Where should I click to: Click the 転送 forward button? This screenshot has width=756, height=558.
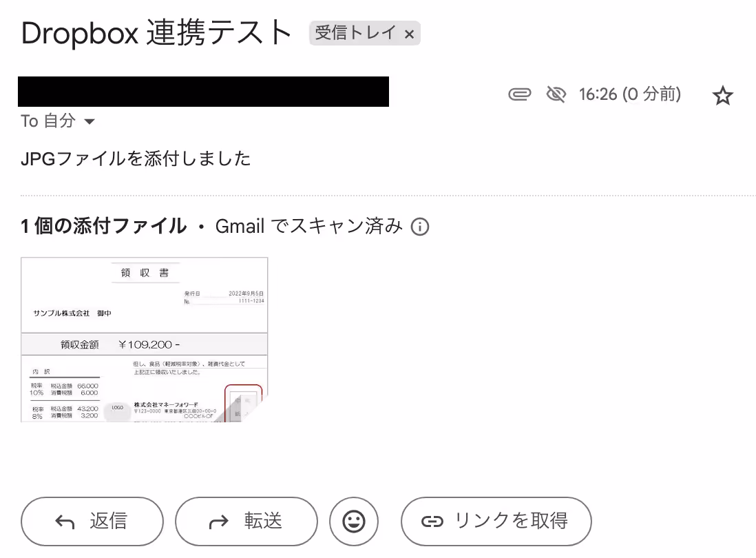pyautogui.click(x=246, y=521)
